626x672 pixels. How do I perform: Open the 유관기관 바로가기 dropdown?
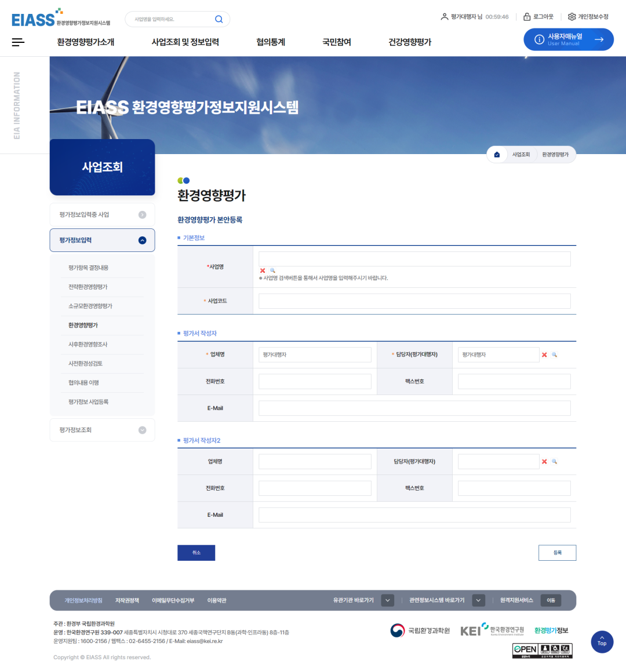pyautogui.click(x=388, y=601)
